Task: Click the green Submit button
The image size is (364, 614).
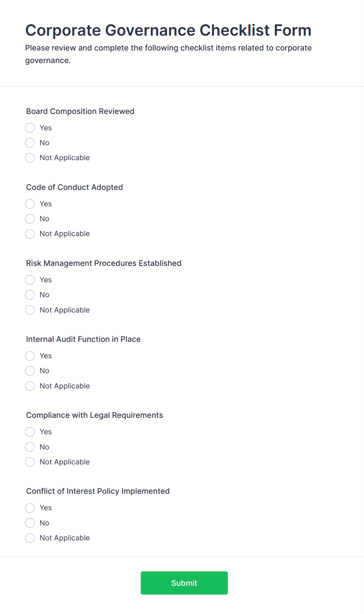Action: [x=184, y=583]
